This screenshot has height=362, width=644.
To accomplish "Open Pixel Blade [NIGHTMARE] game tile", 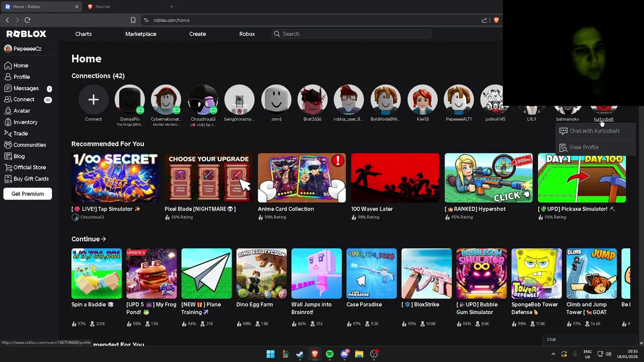I will 208,178.
